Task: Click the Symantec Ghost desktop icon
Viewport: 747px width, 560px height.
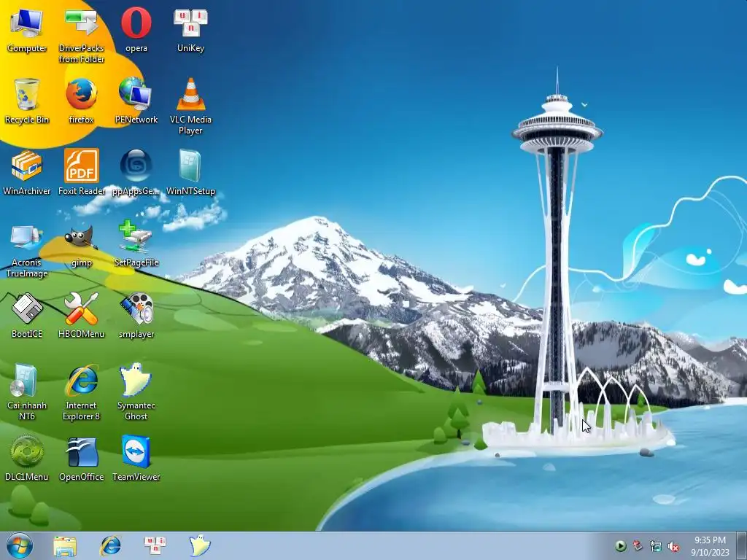Action: (136, 392)
